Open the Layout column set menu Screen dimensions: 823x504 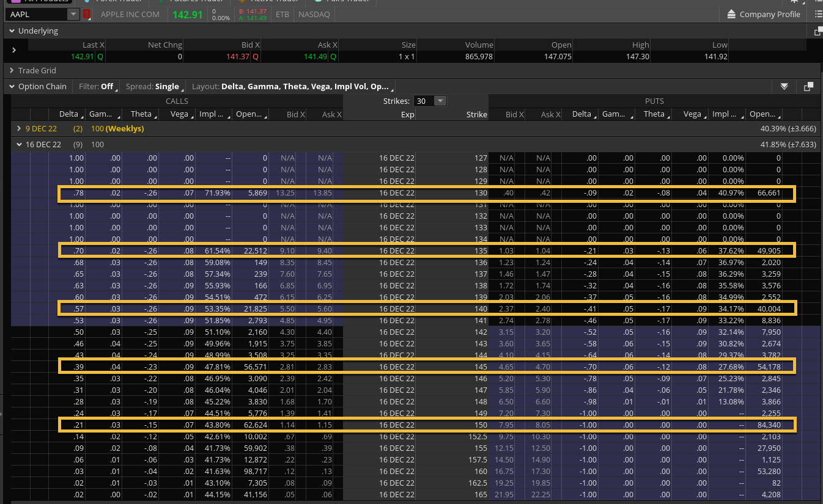(290, 87)
